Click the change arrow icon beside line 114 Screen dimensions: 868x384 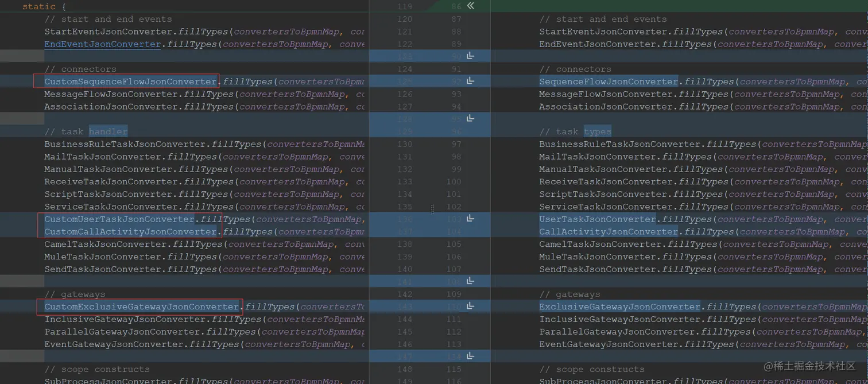(470, 356)
